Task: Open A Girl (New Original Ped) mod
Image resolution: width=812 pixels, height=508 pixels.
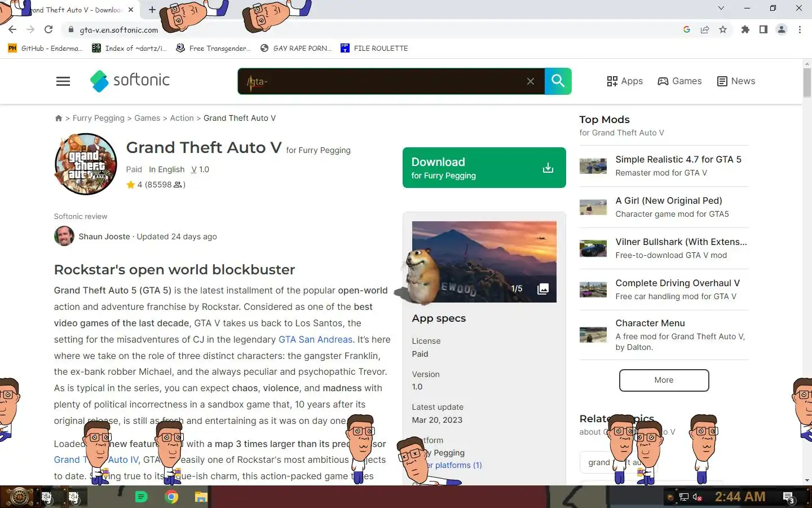Action: (669, 201)
